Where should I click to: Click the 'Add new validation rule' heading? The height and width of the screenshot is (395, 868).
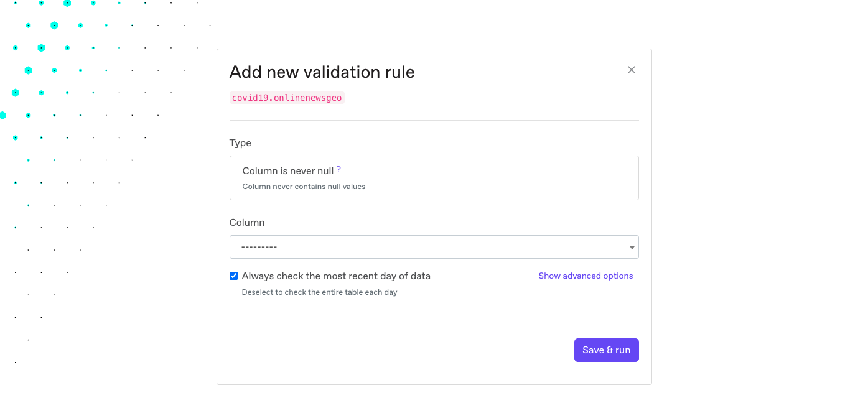click(322, 72)
